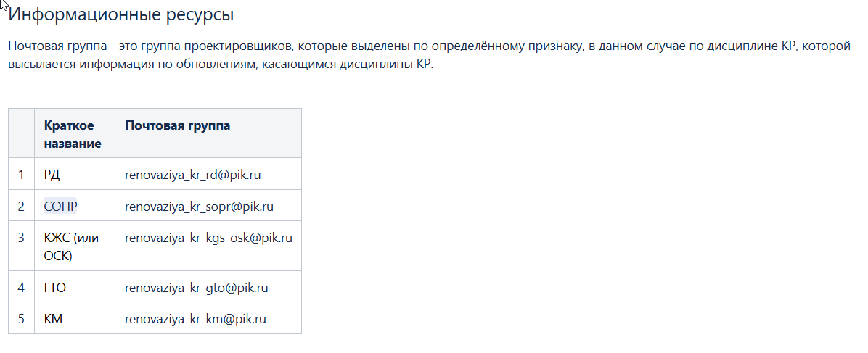Screen dimensions: 868x353
Task: Click row number 2 cell
Action: [x=22, y=206]
